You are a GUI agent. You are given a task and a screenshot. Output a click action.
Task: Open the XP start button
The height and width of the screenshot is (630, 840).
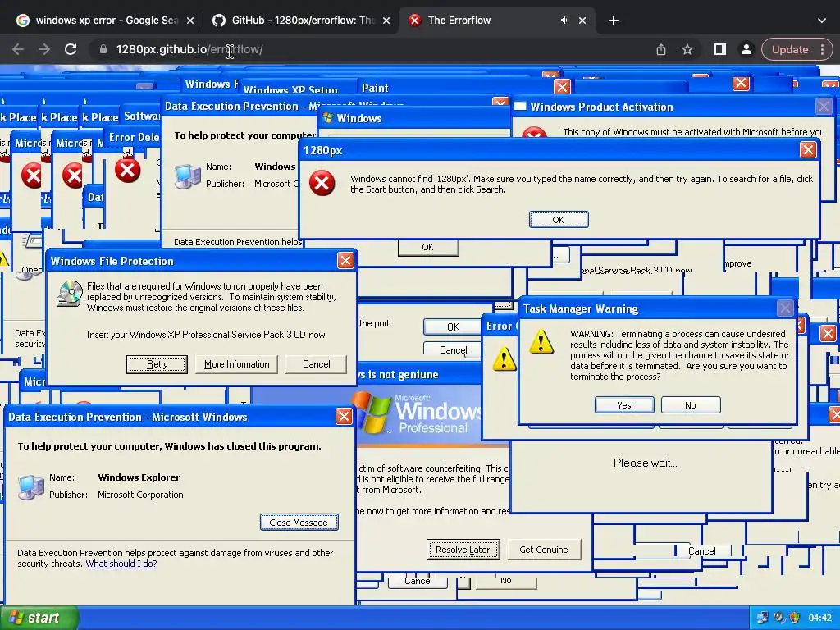tap(39, 618)
